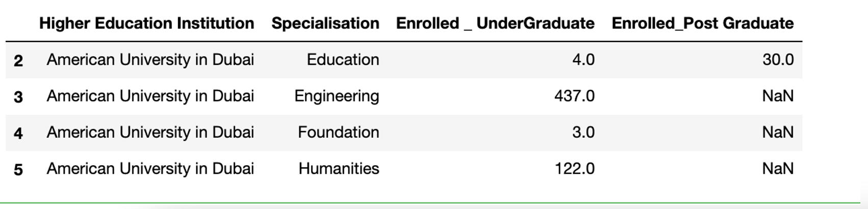Select the institution name in Foundation row

click(x=150, y=133)
